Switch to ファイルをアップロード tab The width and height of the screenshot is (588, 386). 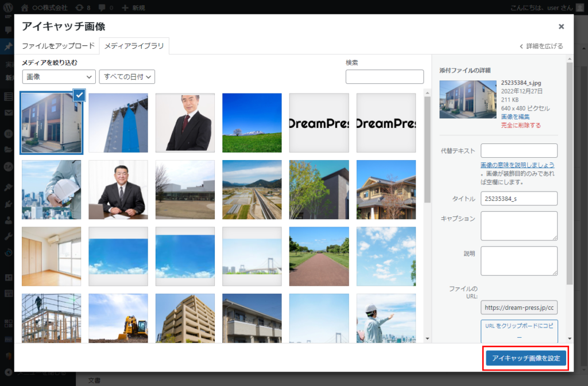pos(58,46)
